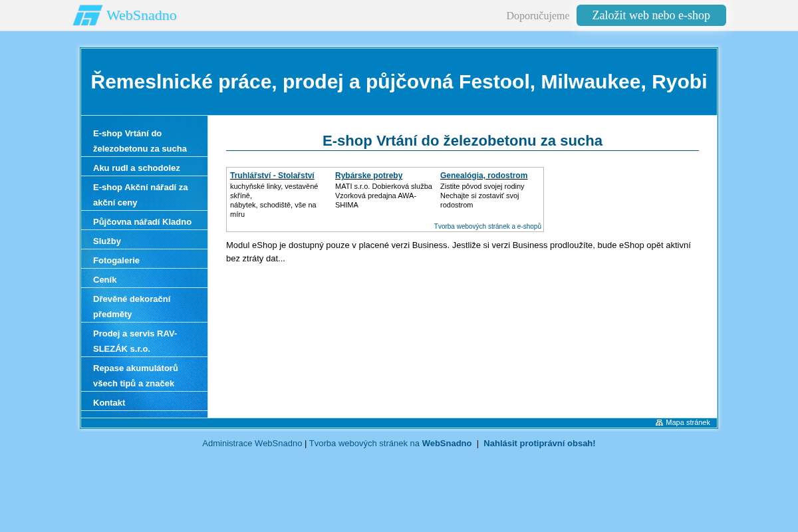Open the Fotogalerie menu item
Screen dimensions: 798x532
[144, 260]
